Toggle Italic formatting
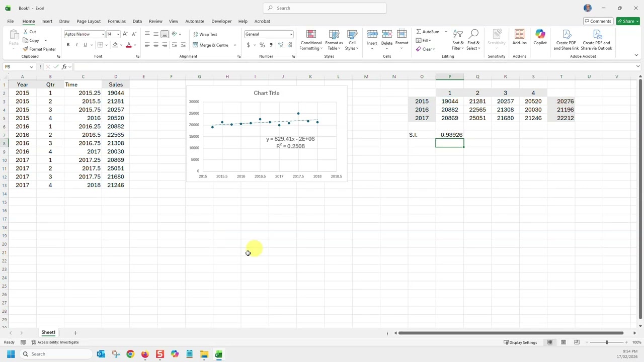Screen dimensions: 644x362 point(76,45)
